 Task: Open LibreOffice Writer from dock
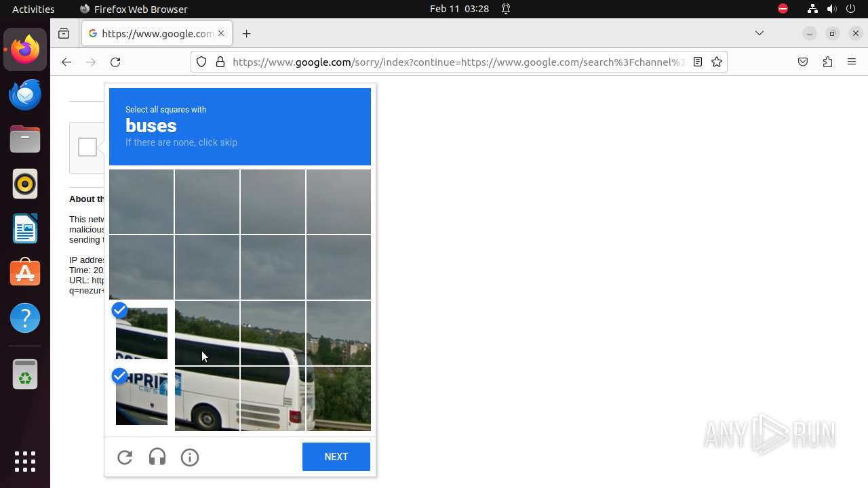pyautogui.click(x=25, y=228)
